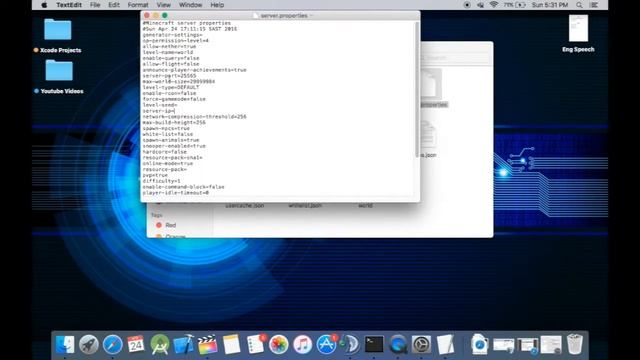Select the world folder in Finder window
Image resolution: width=640 pixels, height=360 pixels.
click(365, 206)
